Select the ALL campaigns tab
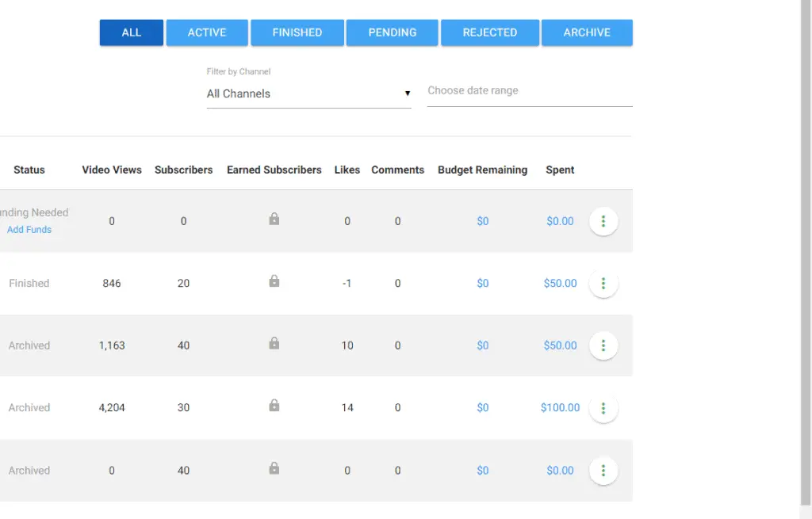The height and width of the screenshot is (519, 812). 132,32
